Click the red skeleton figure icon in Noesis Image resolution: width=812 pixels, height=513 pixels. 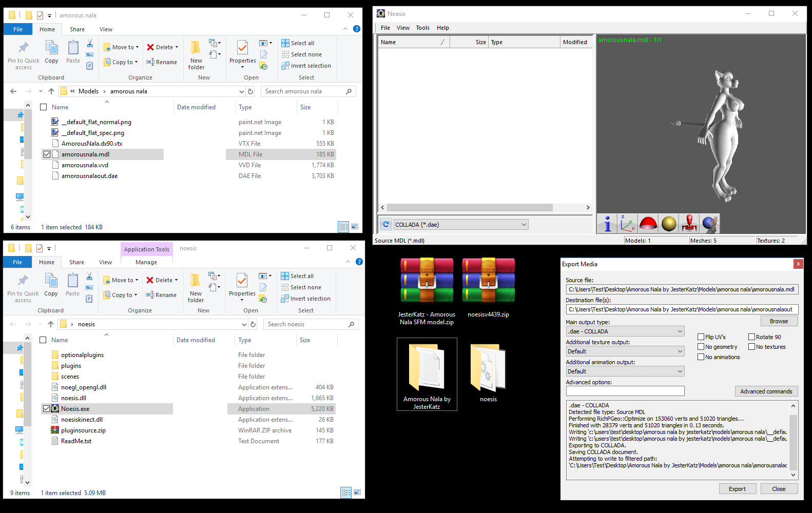[689, 224]
